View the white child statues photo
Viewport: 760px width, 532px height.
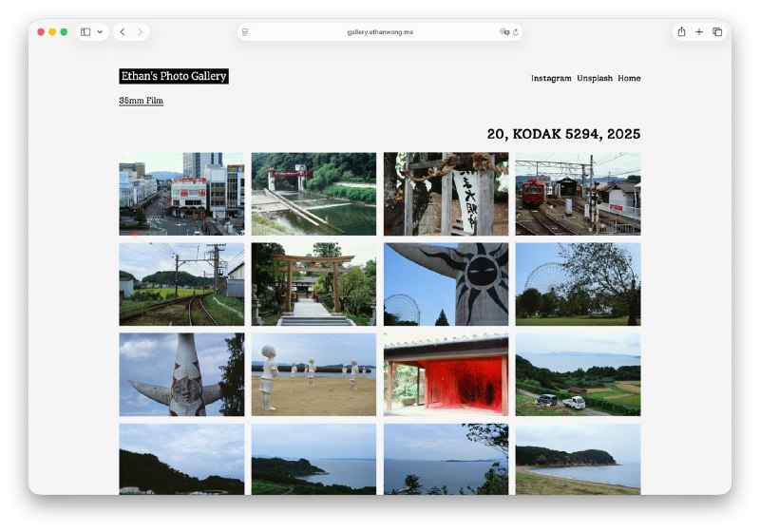click(313, 374)
